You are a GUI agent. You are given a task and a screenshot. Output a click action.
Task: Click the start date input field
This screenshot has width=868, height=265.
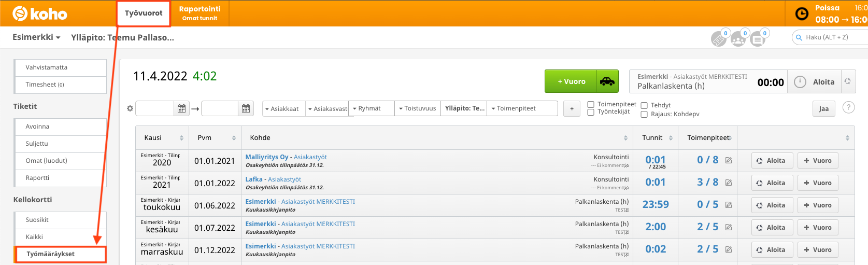tap(154, 108)
